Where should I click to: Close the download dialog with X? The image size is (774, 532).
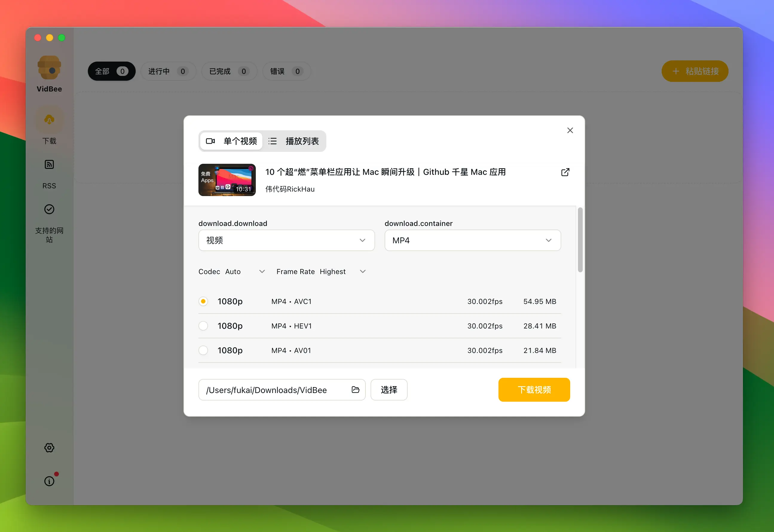pos(570,130)
